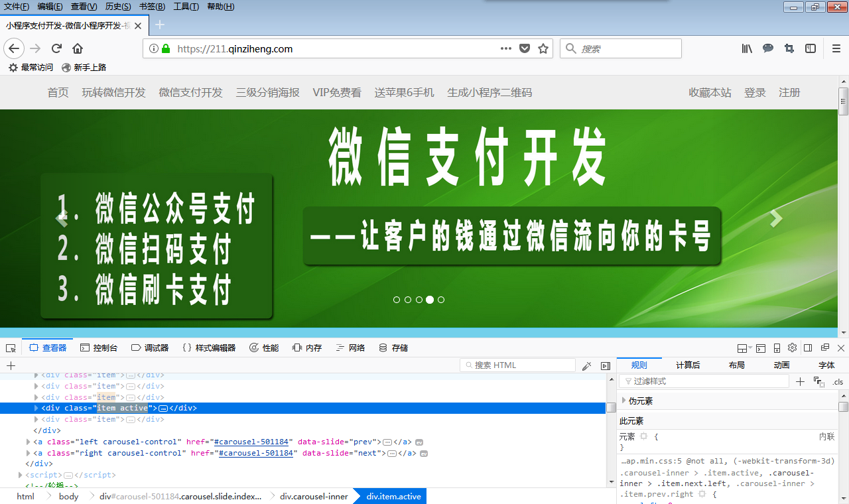Image resolution: width=849 pixels, height=504 pixels.
Task: Open the 微信支付开发 nav link
Action: click(190, 93)
